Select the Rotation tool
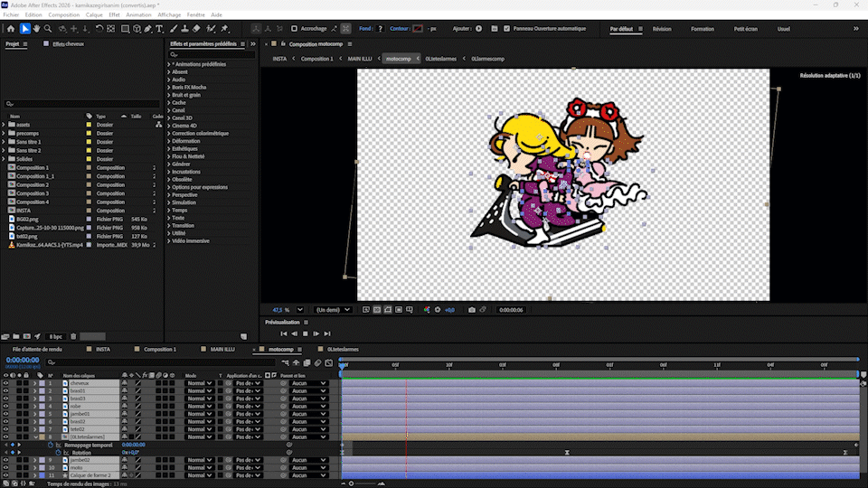 click(x=99, y=29)
